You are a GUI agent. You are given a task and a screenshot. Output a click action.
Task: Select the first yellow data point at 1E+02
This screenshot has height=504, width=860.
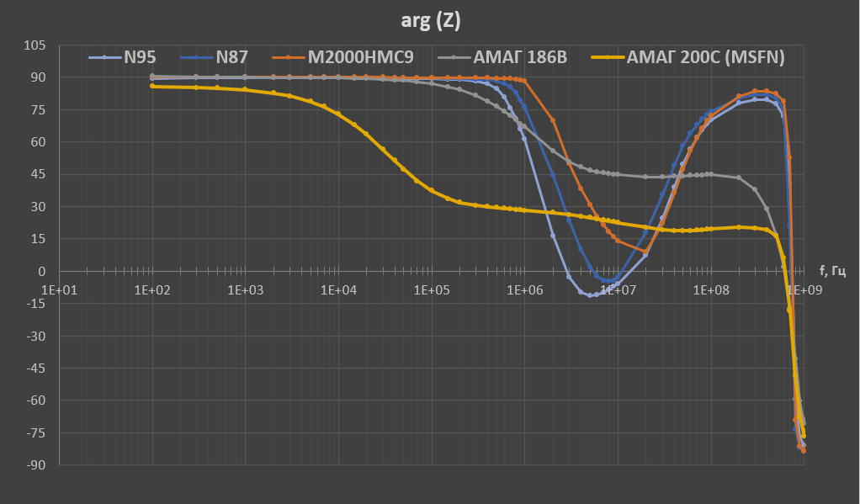click(152, 86)
